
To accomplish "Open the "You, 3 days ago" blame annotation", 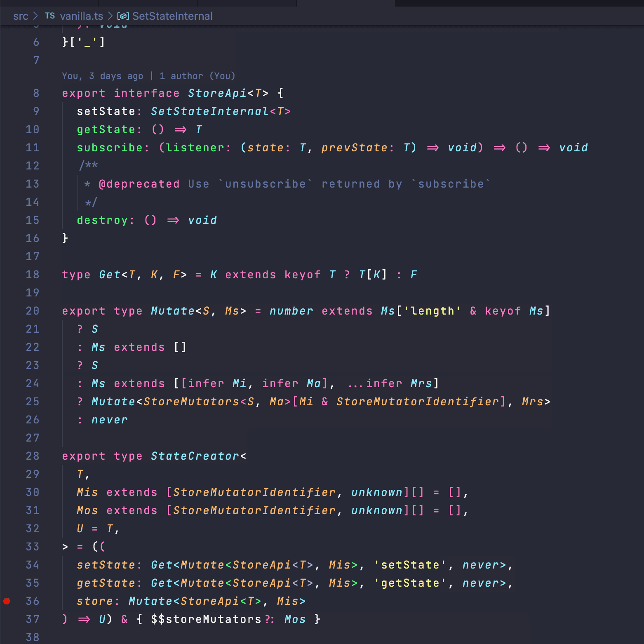I will coord(102,76).
